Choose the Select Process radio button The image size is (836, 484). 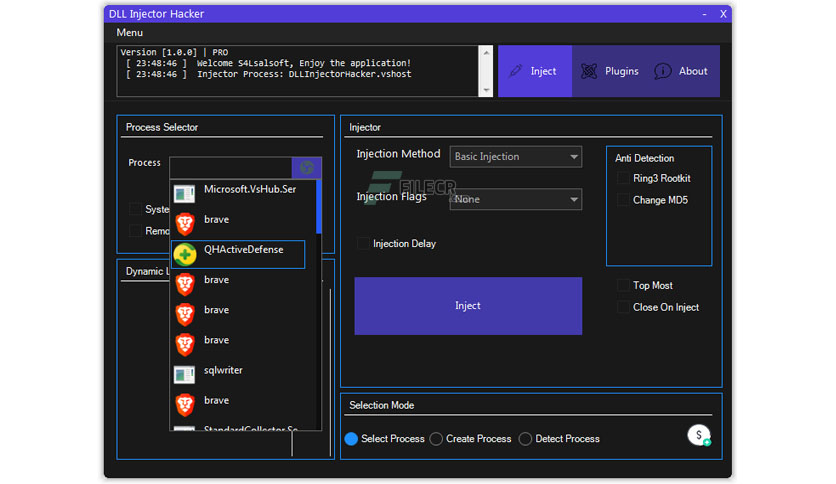click(351, 439)
